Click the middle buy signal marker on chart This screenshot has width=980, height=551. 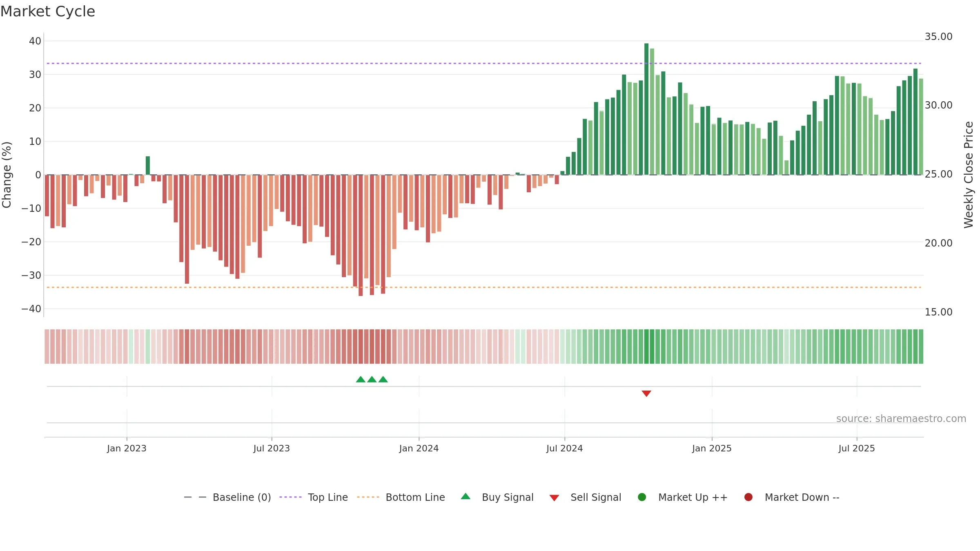pyautogui.click(x=372, y=380)
